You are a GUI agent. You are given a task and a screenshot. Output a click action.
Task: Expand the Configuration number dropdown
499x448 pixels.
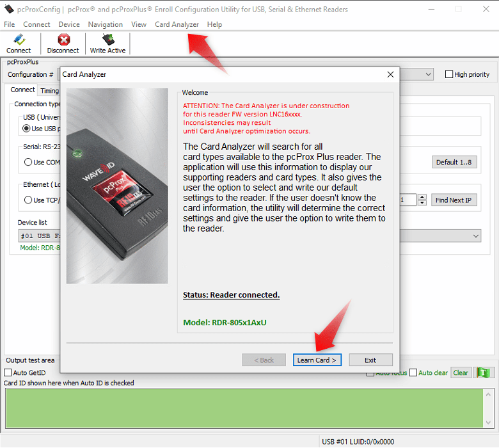pyautogui.click(x=429, y=74)
